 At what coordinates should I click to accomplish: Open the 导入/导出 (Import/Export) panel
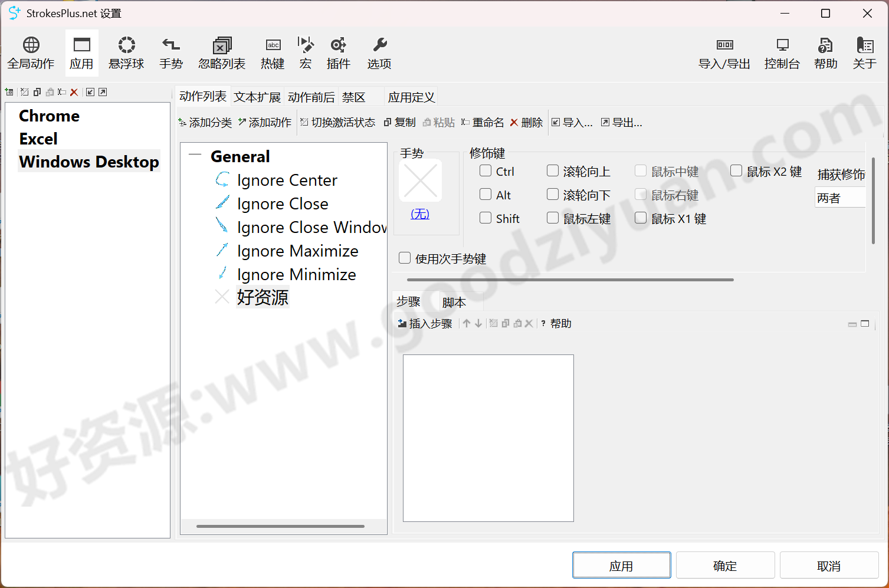pyautogui.click(x=724, y=52)
